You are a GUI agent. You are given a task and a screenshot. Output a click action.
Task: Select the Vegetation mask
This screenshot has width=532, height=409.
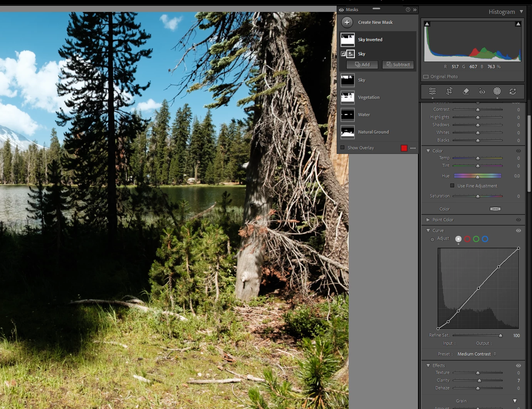click(377, 97)
